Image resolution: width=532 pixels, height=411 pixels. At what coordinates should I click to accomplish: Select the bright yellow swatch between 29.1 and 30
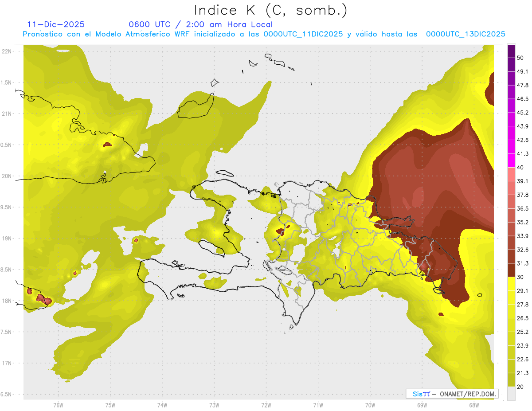(x=511, y=284)
